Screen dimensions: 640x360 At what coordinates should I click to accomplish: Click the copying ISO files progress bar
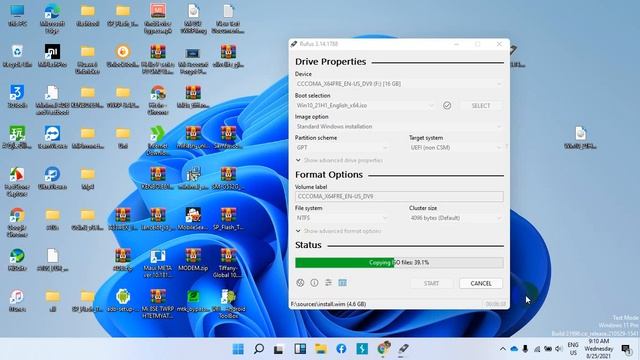(x=399, y=262)
